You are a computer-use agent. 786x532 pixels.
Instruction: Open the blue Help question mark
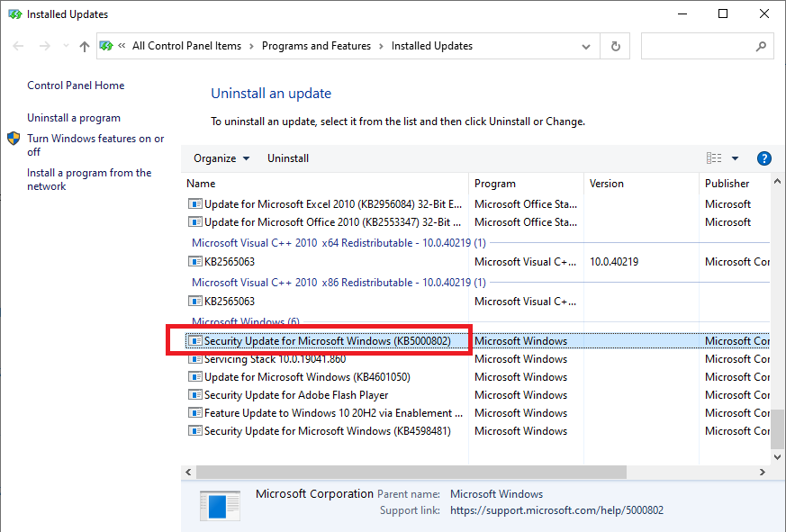click(764, 158)
